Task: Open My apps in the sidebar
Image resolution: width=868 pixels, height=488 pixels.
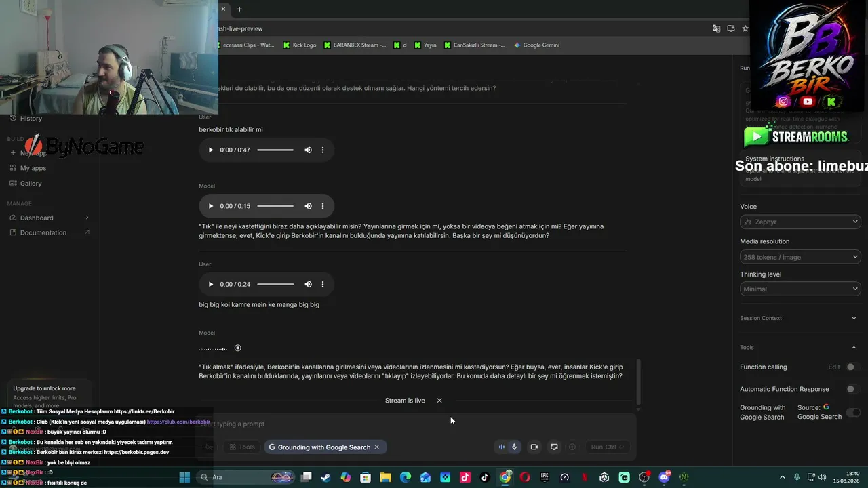Action: pos(33,168)
